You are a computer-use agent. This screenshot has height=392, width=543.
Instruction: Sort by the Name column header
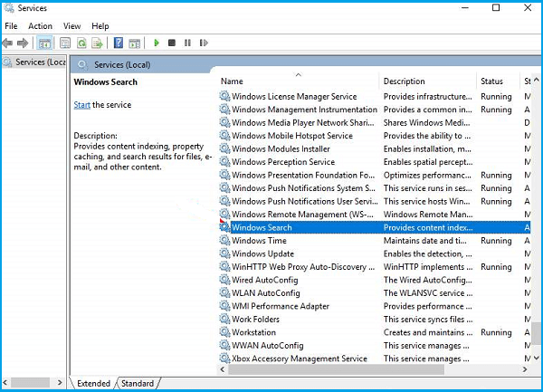[x=232, y=81]
